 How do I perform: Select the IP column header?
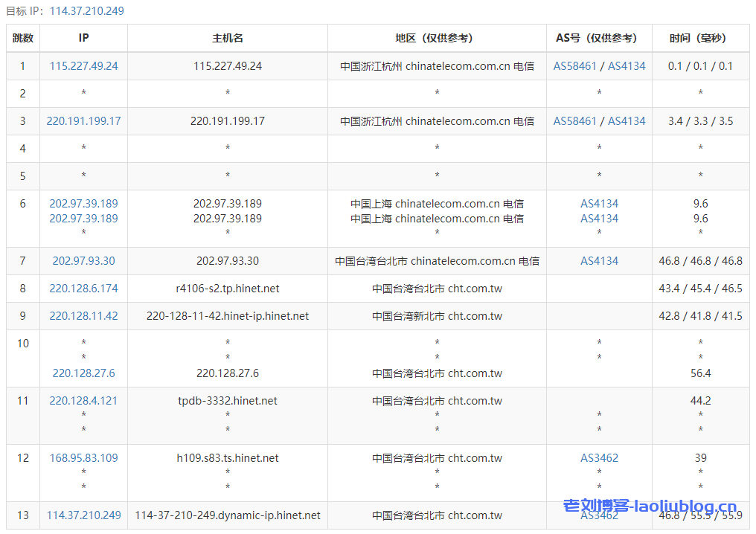pos(83,38)
